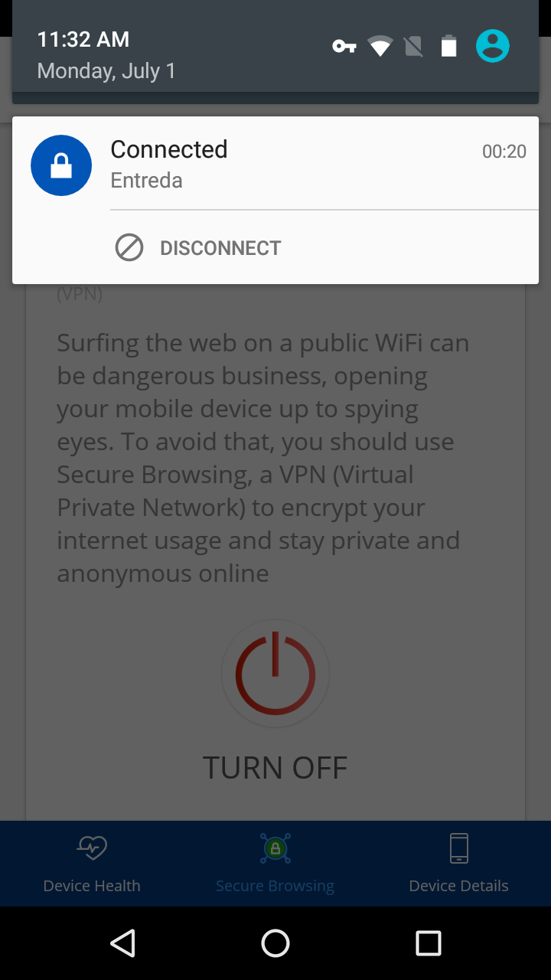Tap the VPN key status icon
The image size is (551, 980).
point(344,47)
